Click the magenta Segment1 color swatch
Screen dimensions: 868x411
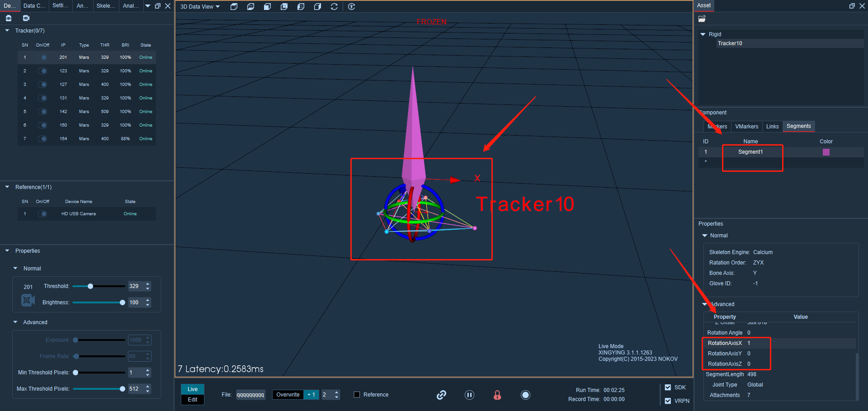tap(826, 152)
